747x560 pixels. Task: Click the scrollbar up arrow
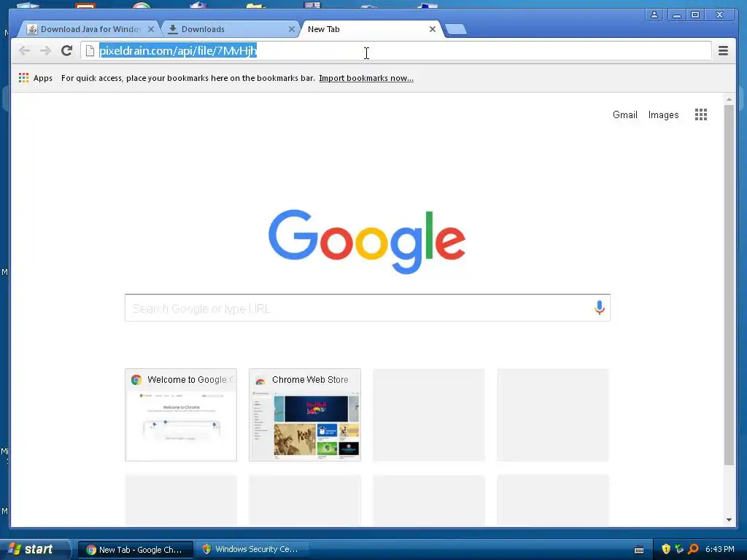click(x=729, y=99)
